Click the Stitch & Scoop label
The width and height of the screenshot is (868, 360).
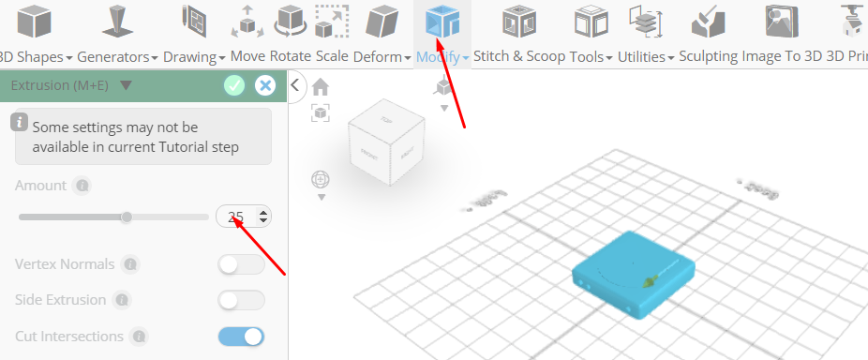[519, 56]
